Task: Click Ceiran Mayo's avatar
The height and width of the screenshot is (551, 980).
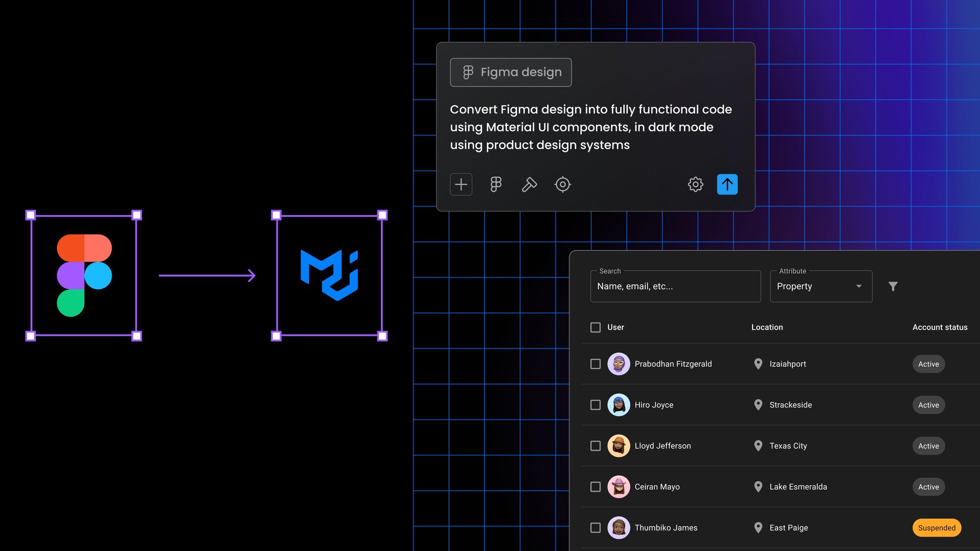Action: (x=619, y=487)
